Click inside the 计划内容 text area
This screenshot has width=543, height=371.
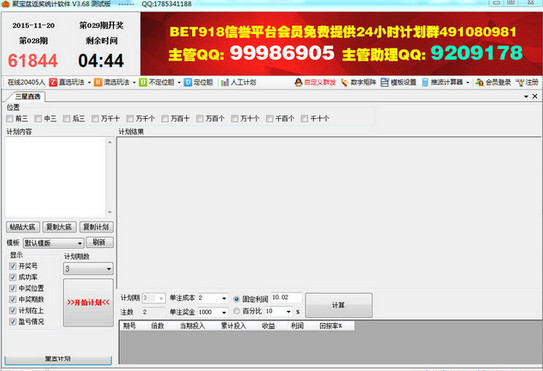55,177
